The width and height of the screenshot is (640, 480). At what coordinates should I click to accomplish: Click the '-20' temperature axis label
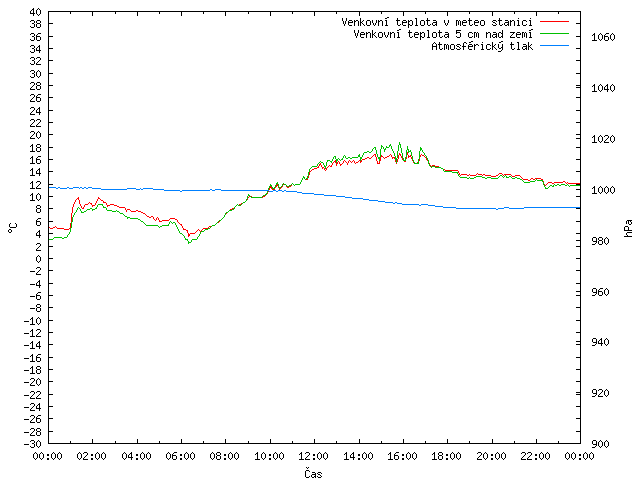(x=33, y=382)
